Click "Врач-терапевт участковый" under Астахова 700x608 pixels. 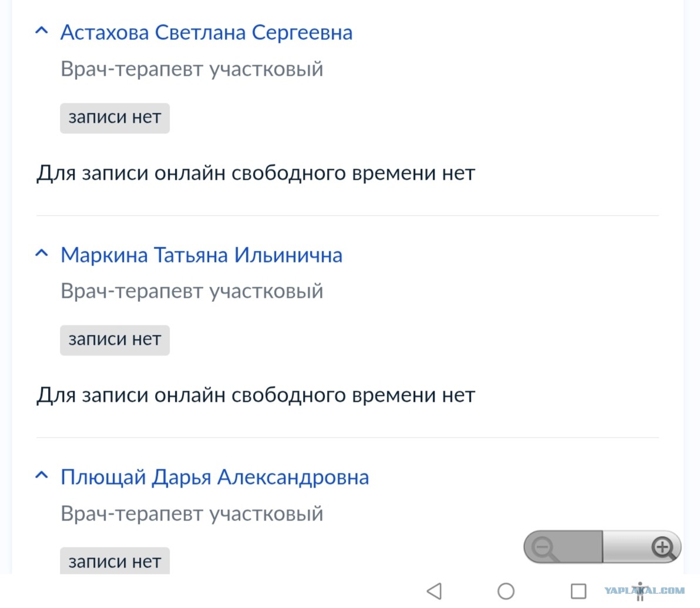[192, 69]
